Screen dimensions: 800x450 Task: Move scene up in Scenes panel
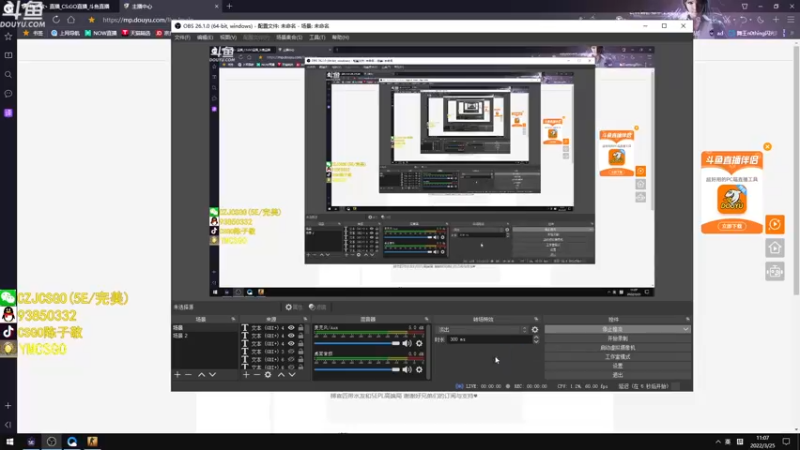tap(202, 375)
